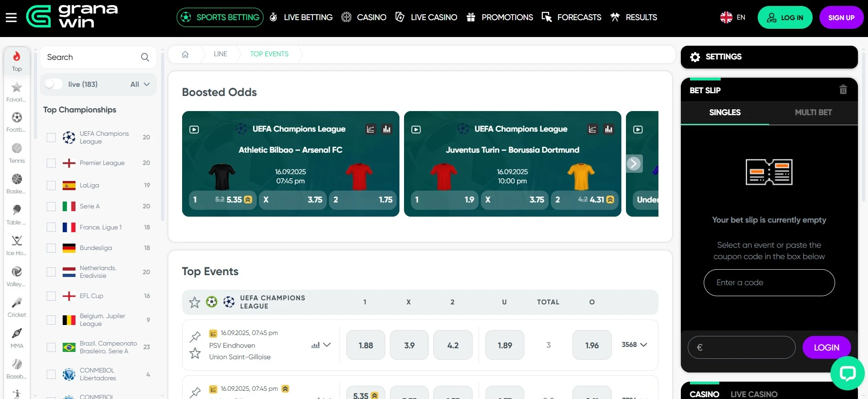This screenshot has height=399, width=868.
Task: Click the Enter a code field
Action: [x=769, y=282]
